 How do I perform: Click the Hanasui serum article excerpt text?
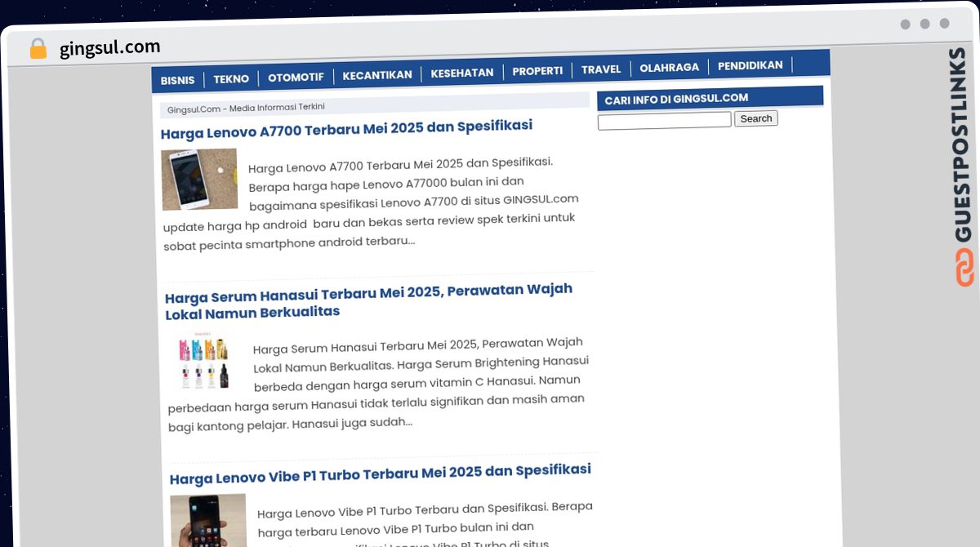point(378,383)
